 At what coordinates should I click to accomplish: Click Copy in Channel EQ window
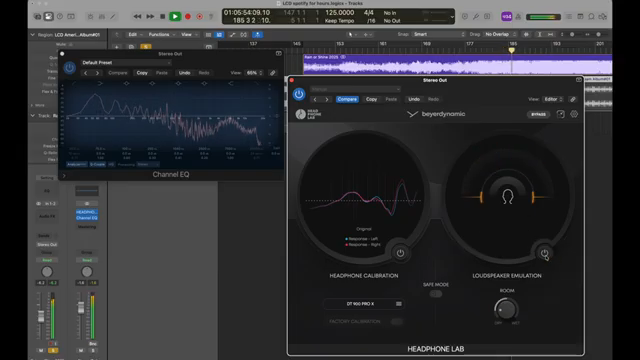tap(142, 73)
